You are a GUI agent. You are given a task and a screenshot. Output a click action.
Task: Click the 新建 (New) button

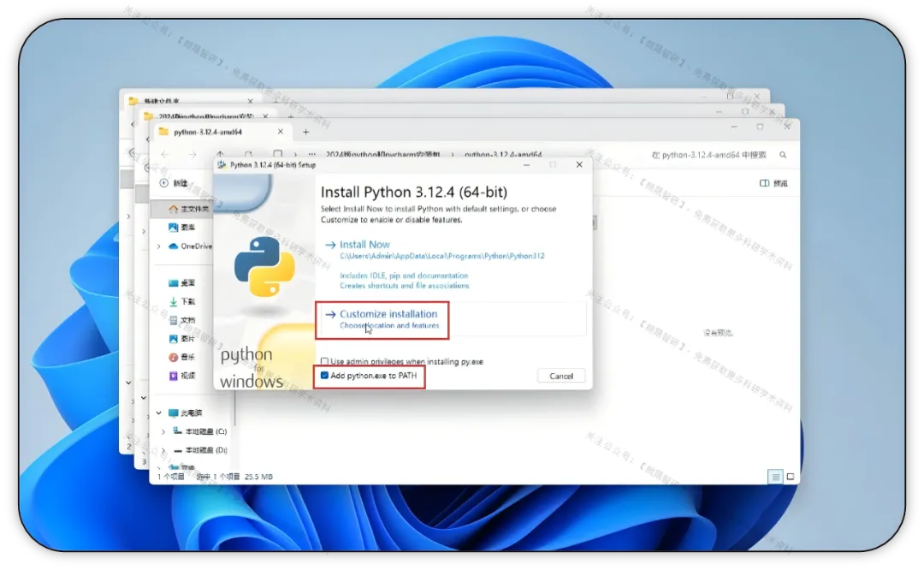(174, 183)
